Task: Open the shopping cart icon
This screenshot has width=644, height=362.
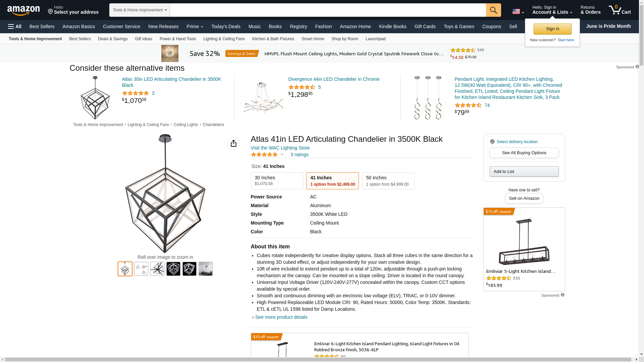Action: click(x=619, y=10)
